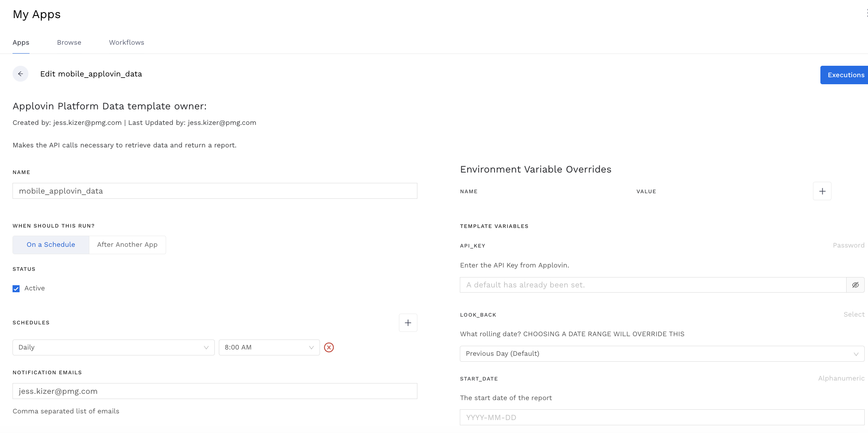
Task: Select the On a Schedule option
Action: click(x=51, y=245)
